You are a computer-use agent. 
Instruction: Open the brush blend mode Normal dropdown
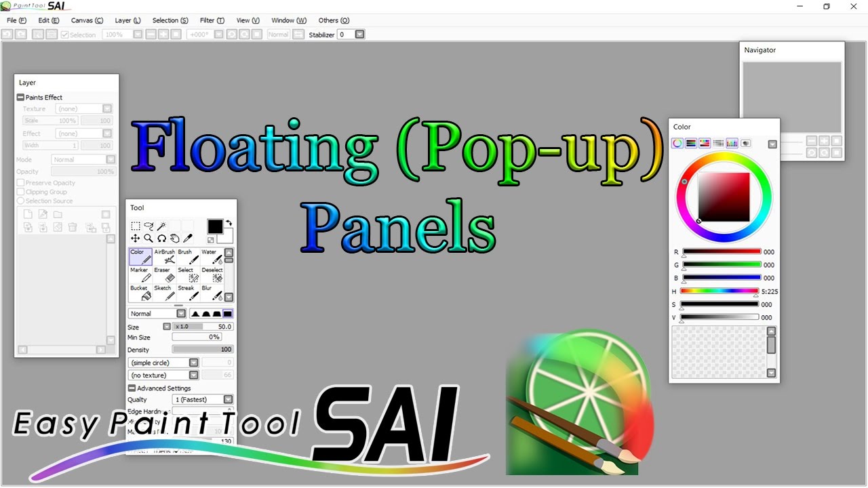[181, 314]
